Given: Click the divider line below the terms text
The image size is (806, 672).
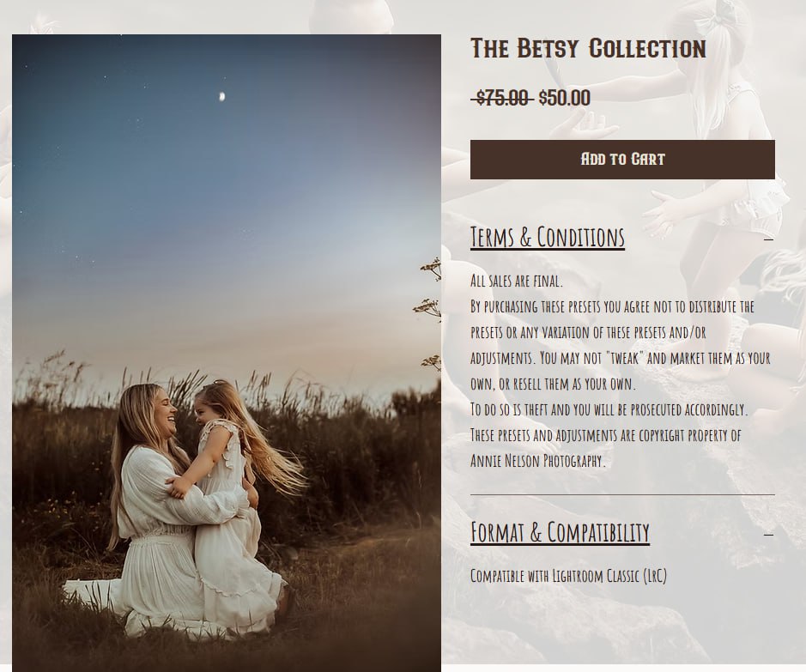Looking at the screenshot, I should click(x=622, y=494).
